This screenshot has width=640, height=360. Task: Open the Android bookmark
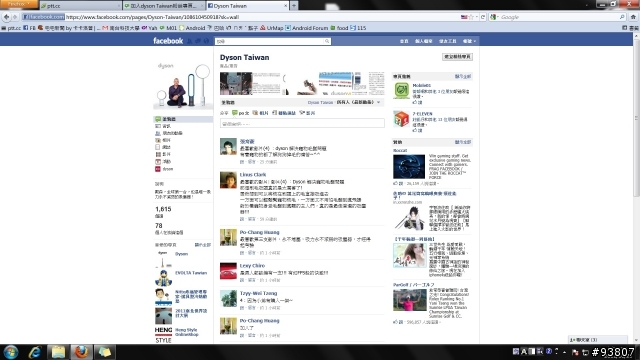(192, 28)
